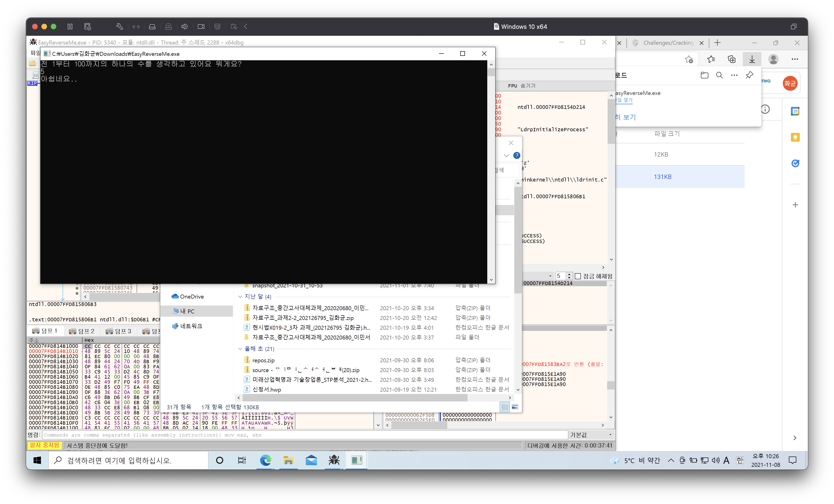Collapse the 지난 달 group
Viewport: 834px width, 504px height.
tap(240, 296)
